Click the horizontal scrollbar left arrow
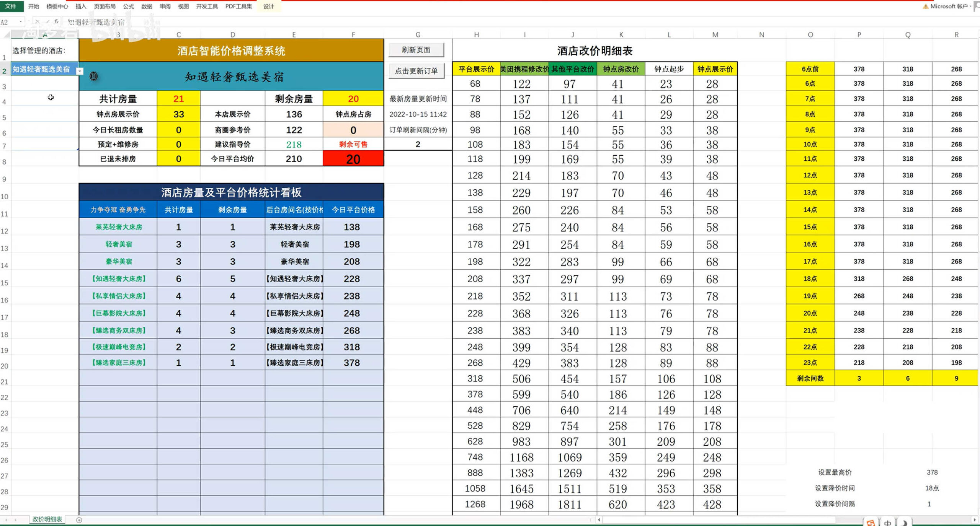This screenshot has width=980, height=526. 599,520
